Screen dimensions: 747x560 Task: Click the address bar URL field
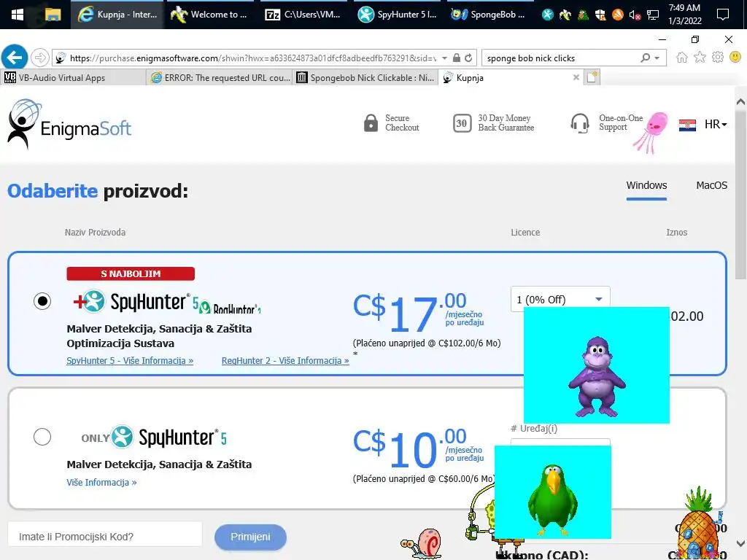point(252,58)
